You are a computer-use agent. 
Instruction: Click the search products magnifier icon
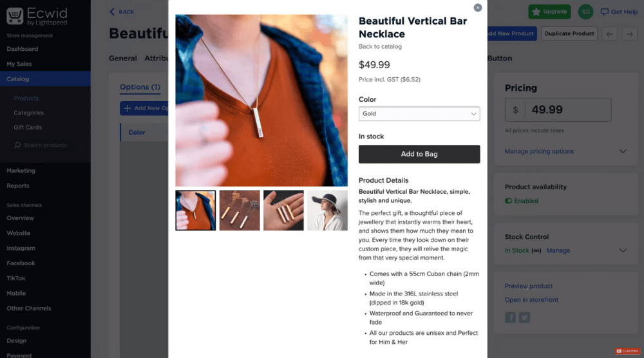[x=17, y=145]
